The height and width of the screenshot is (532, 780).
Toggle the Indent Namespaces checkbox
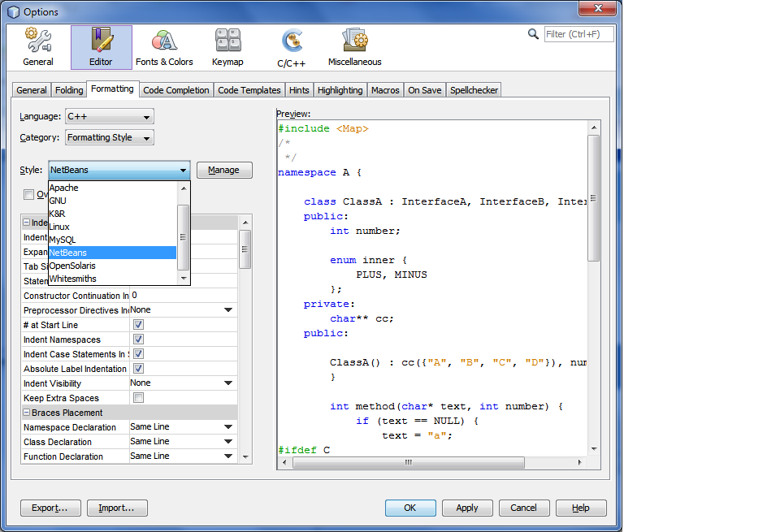[138, 340]
